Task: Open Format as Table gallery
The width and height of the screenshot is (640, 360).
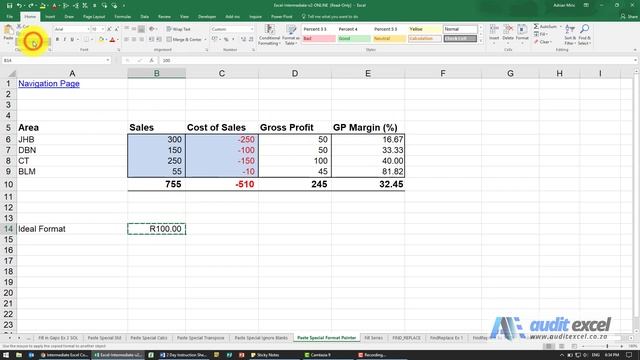Action: click(291, 35)
